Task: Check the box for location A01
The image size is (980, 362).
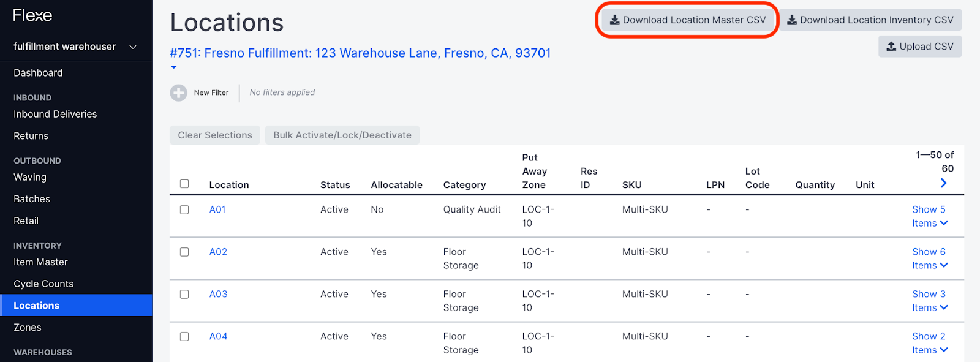Action: point(184,209)
